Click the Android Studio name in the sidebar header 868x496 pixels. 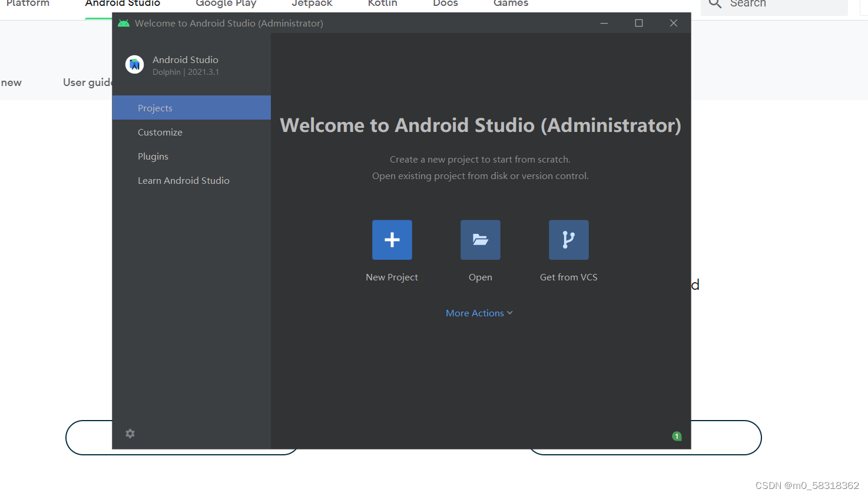[185, 59]
